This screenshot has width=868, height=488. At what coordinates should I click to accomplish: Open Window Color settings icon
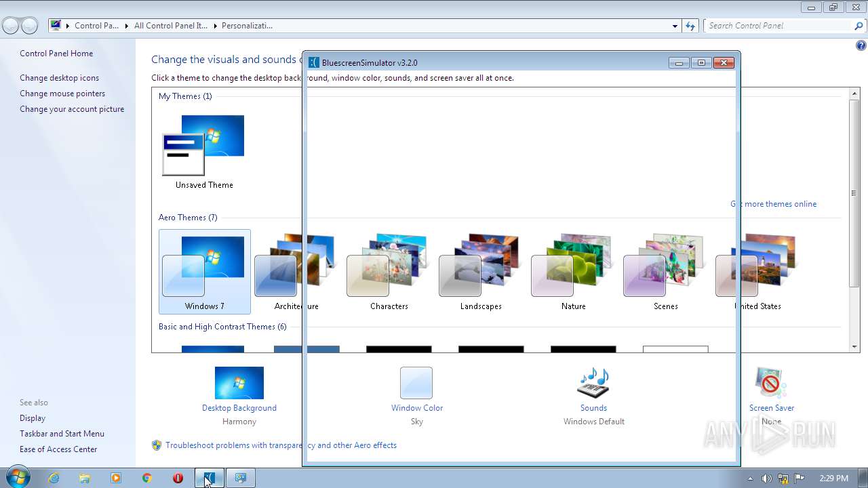(416, 383)
